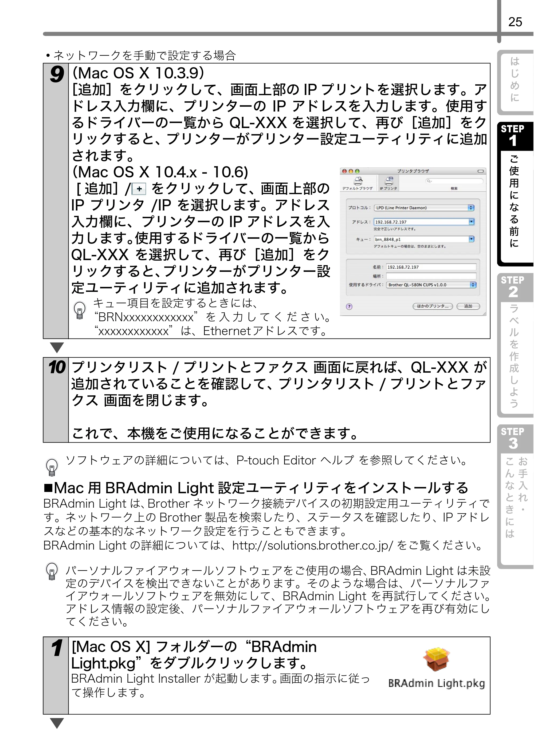Click the キュー field containing brn_8848_p1
The height and width of the screenshot is (756, 534).
421,239
